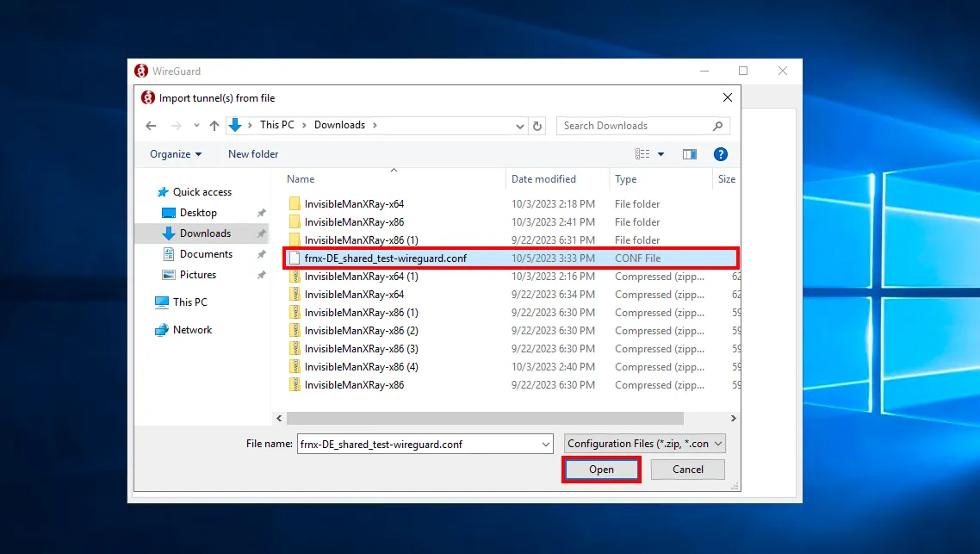Image resolution: width=980 pixels, height=554 pixels.
Task: Select the InvisibleManXRay-x86 folder dated 10/3/2023 2:41 PM
Action: pyautogui.click(x=354, y=222)
